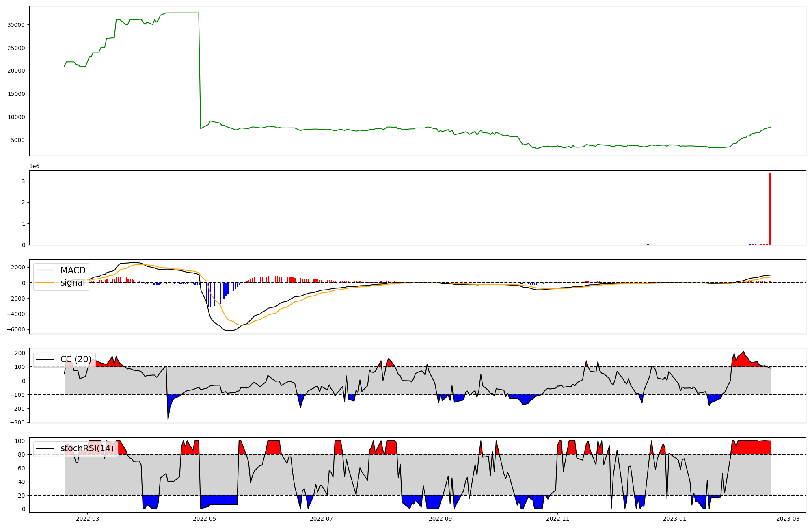Viewport: 812px width, 528px height.
Task: Click the MACD legend label
Action: [73, 270]
